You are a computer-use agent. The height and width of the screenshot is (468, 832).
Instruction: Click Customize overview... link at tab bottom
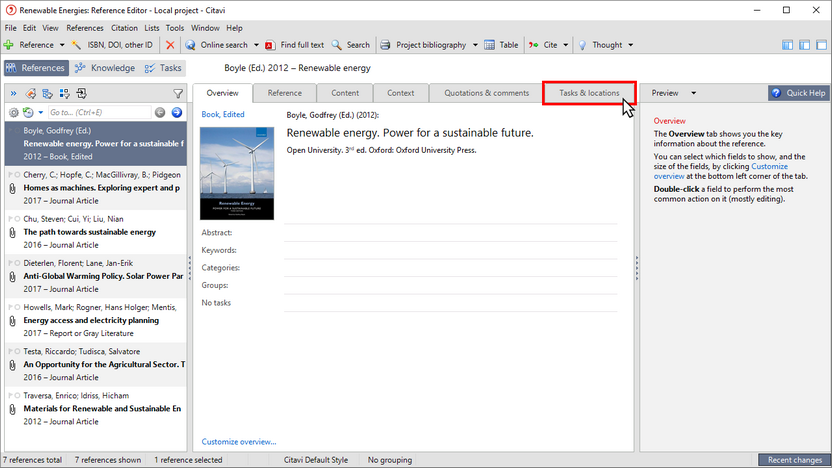239,441
